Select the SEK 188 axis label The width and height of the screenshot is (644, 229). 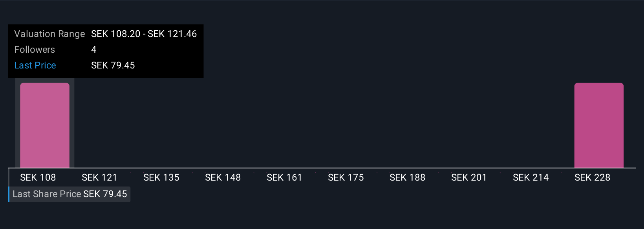[407, 177]
